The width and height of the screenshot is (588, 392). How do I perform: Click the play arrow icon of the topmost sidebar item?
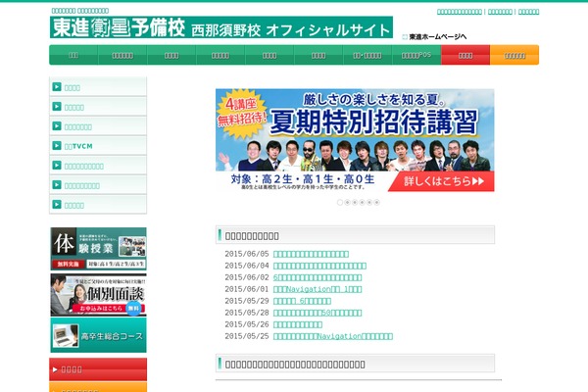click(57, 87)
